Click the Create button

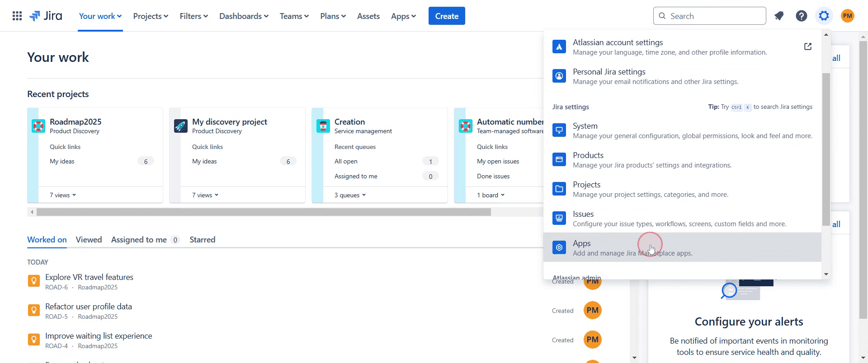click(x=447, y=16)
